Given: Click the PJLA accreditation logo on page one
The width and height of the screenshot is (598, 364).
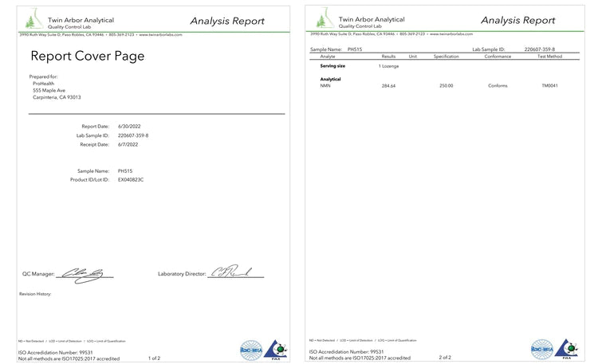Looking at the screenshot, I should tap(275, 349).
